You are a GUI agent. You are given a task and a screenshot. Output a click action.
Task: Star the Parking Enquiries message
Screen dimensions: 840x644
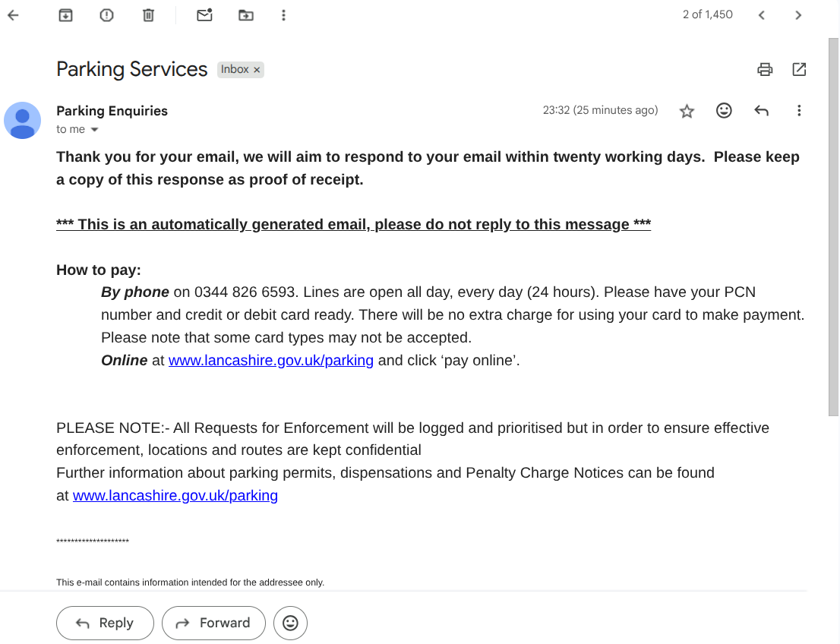coord(687,111)
